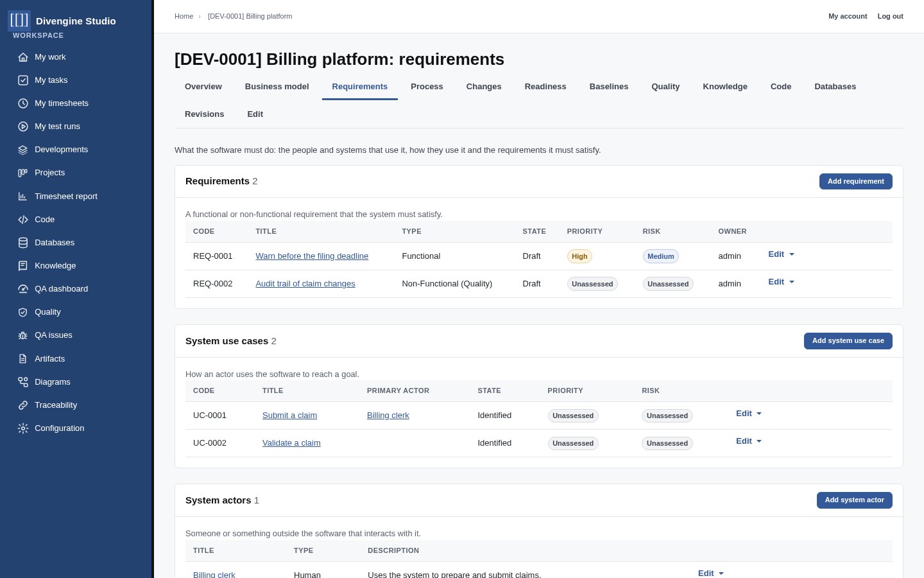Click the Add requirement button
Screen dimensions: 924x578
[856, 182]
